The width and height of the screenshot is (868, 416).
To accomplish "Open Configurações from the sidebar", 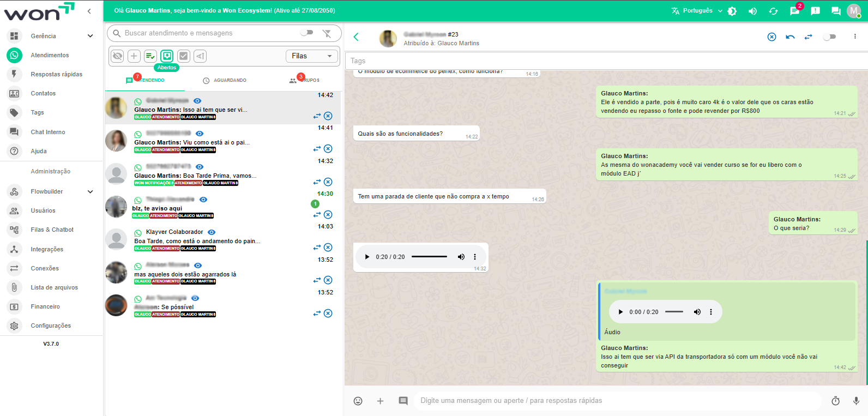I will click(50, 325).
